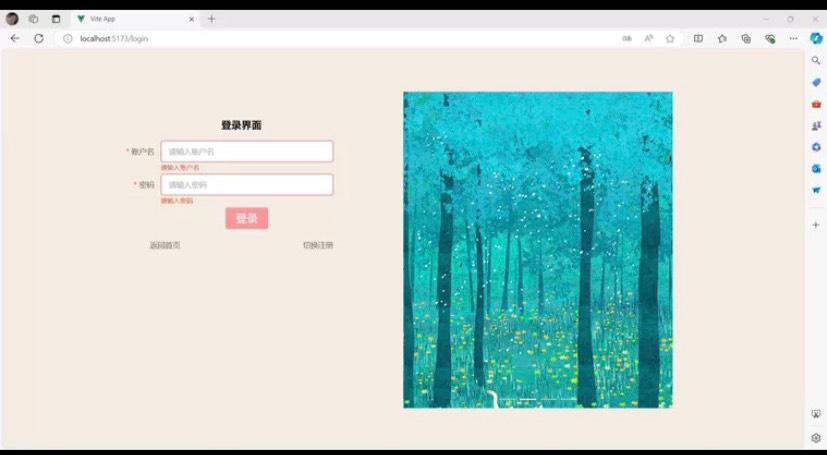Click the site information icon in the address bar
The width and height of the screenshot is (827, 455).
(68, 38)
